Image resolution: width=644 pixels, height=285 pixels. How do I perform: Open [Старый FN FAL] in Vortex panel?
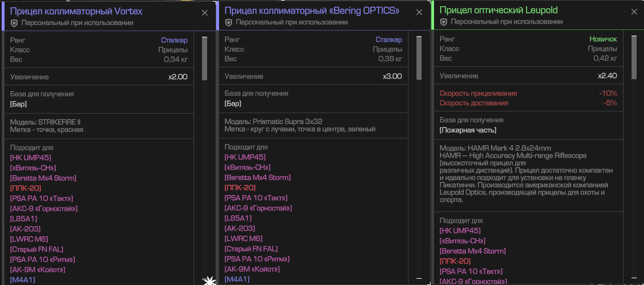pos(37,249)
